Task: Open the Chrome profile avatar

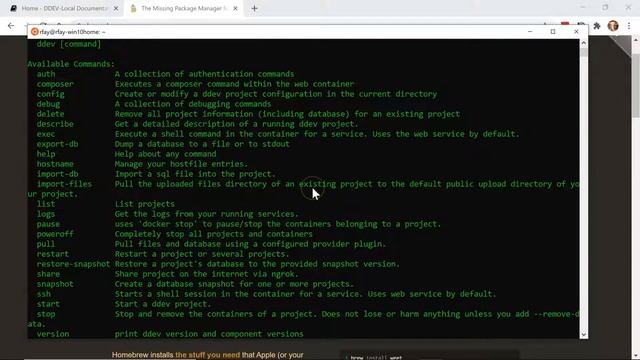Action: click(613, 26)
